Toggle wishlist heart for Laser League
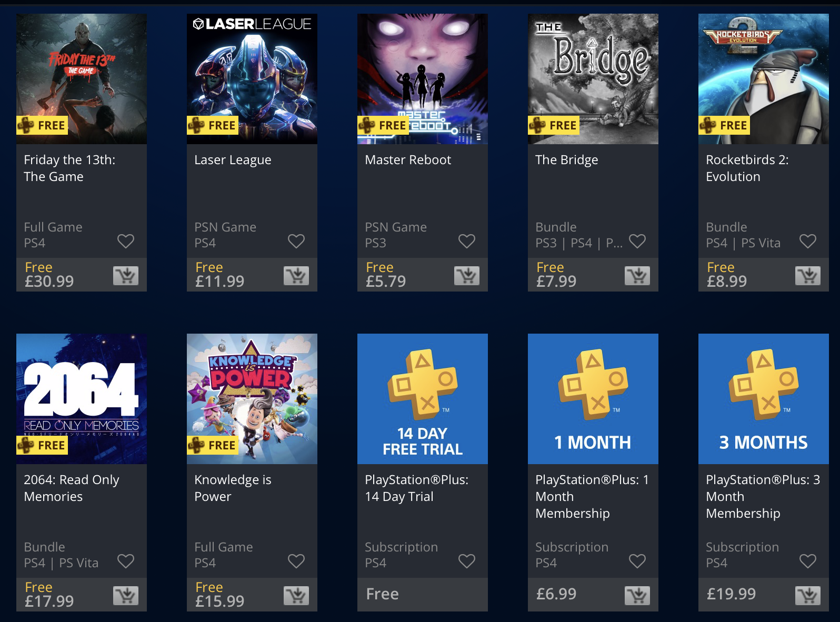Image resolution: width=840 pixels, height=622 pixels. (296, 241)
